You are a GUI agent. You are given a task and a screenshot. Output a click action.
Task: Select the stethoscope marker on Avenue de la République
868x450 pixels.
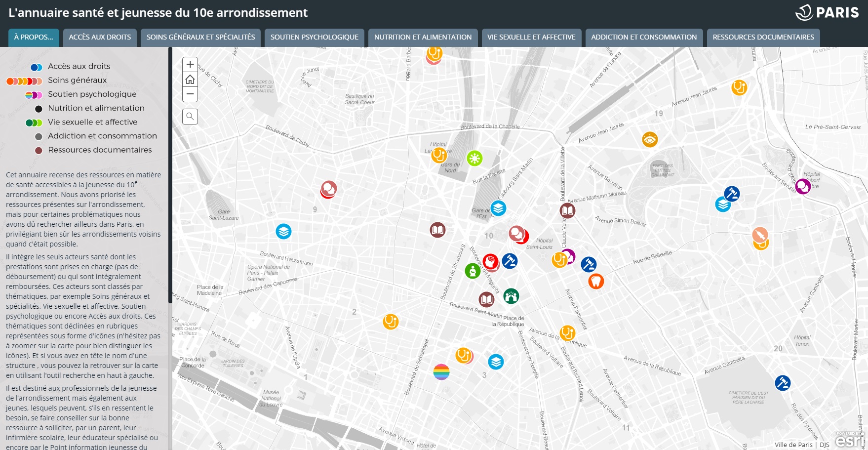(567, 333)
